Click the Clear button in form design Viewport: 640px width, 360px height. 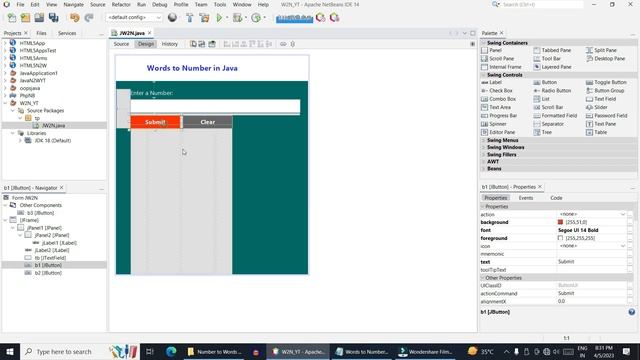coord(207,122)
